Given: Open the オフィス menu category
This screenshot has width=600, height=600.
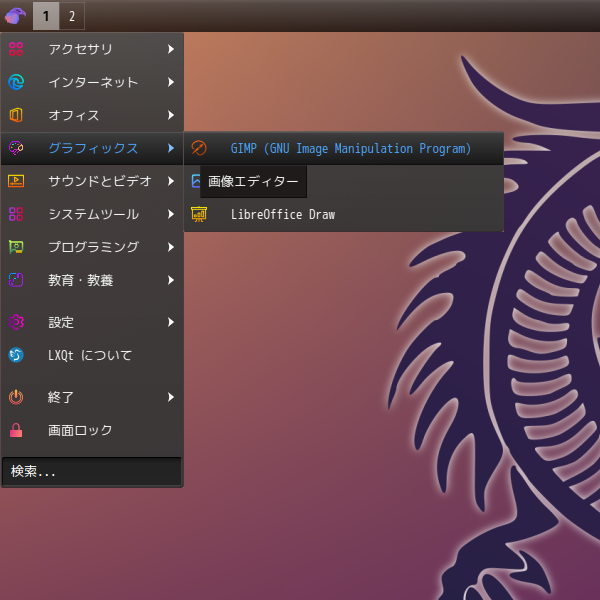Looking at the screenshot, I should click(x=92, y=115).
